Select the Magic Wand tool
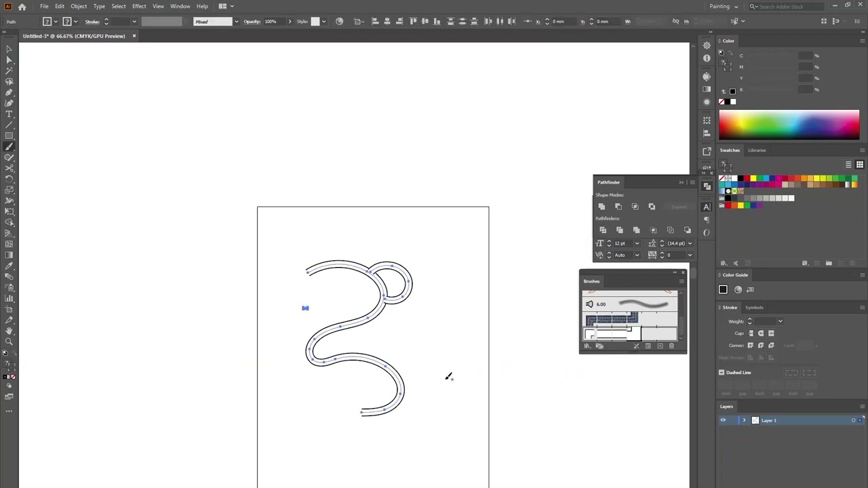 (9, 70)
